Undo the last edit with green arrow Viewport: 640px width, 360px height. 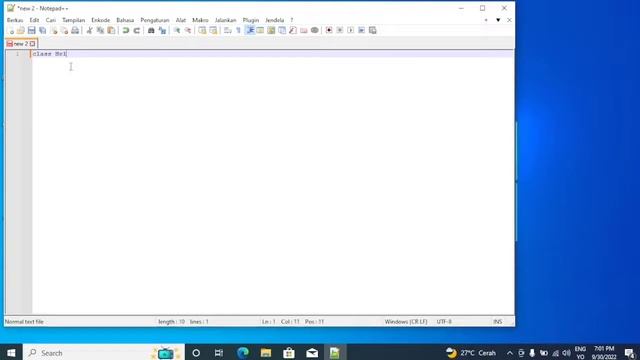coord(126,31)
